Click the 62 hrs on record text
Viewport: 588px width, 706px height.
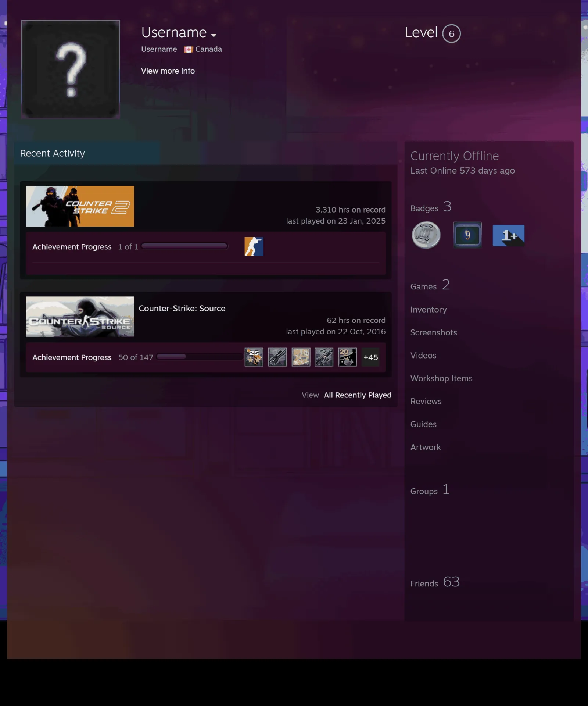[356, 321]
